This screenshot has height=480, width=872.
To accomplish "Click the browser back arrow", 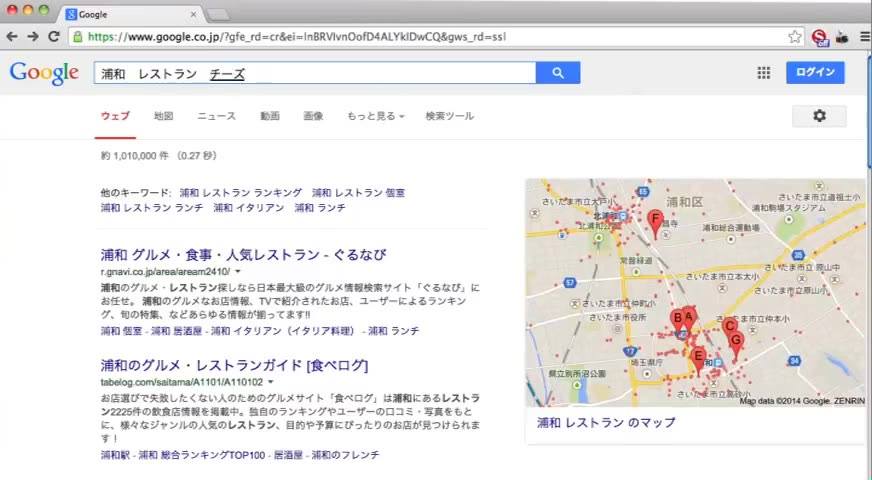I will [x=12, y=37].
